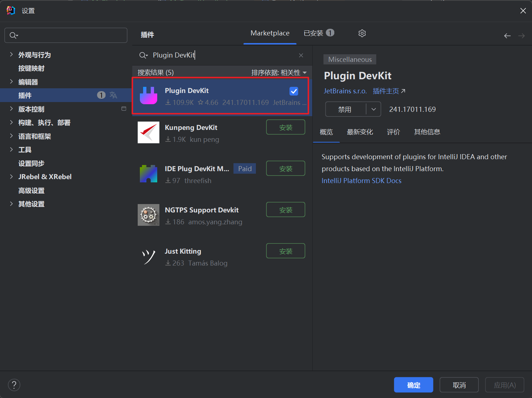Open the 评价 tab in plugin details
532x398 pixels.
point(394,132)
